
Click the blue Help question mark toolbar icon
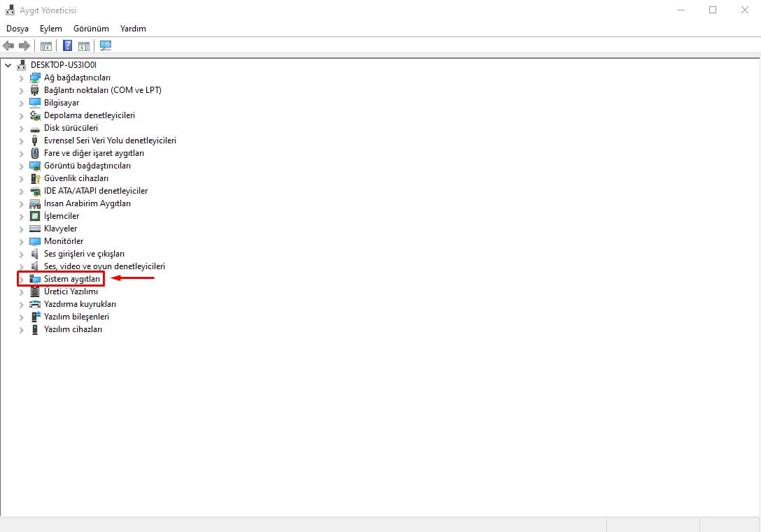pos(68,46)
